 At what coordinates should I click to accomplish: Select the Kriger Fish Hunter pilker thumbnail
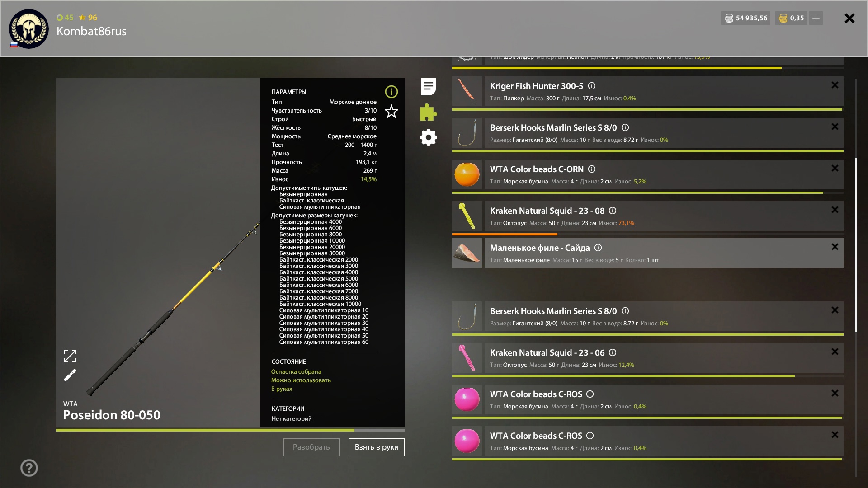467,91
